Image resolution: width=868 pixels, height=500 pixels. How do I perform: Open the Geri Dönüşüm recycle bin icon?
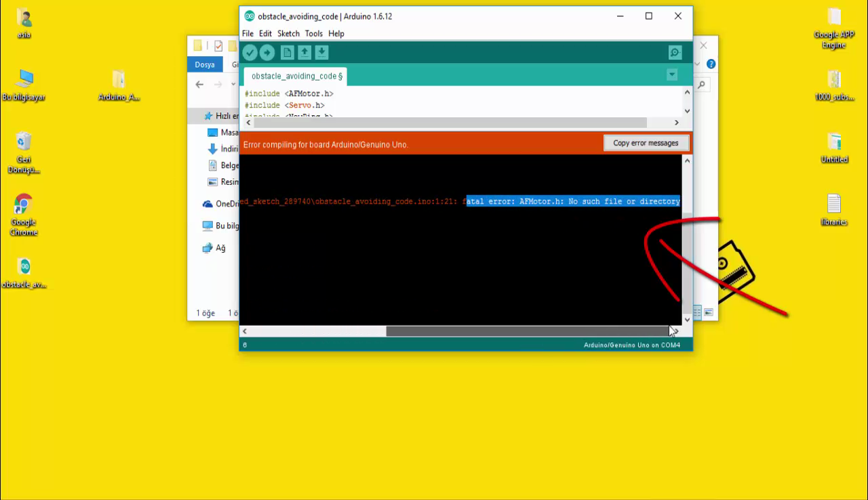(x=24, y=153)
